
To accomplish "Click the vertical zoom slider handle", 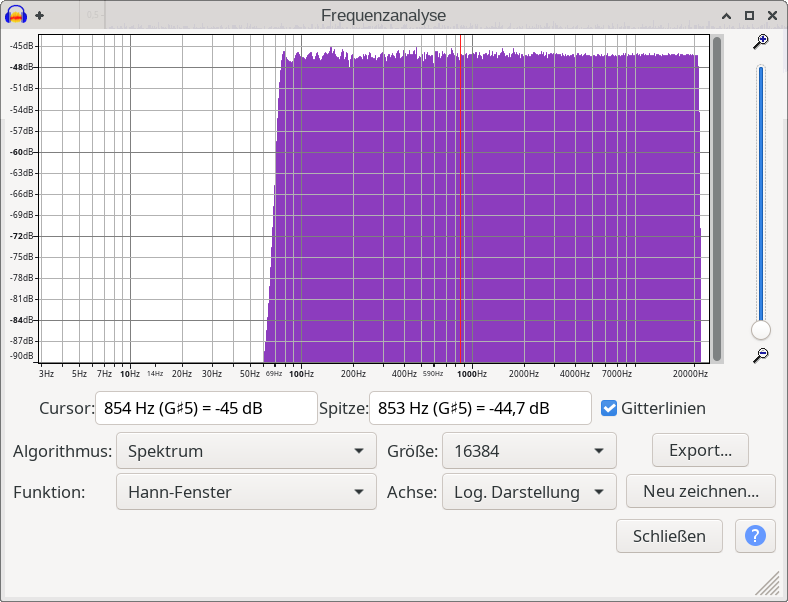I will coord(761,330).
